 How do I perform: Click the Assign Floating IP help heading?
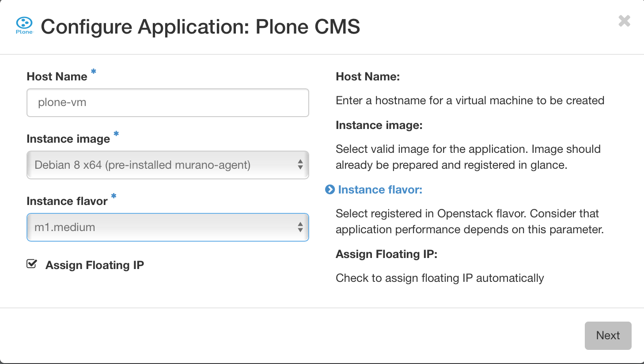pyautogui.click(x=386, y=254)
